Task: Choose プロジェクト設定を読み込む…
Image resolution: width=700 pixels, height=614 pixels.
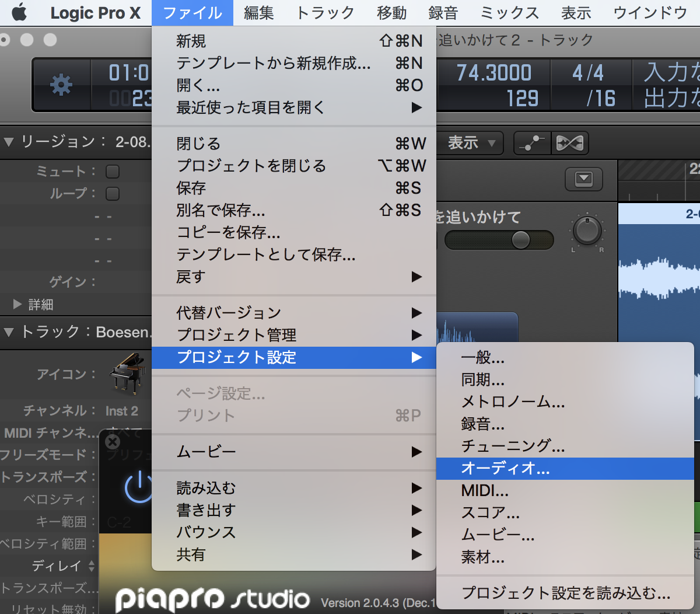Action: (x=565, y=593)
